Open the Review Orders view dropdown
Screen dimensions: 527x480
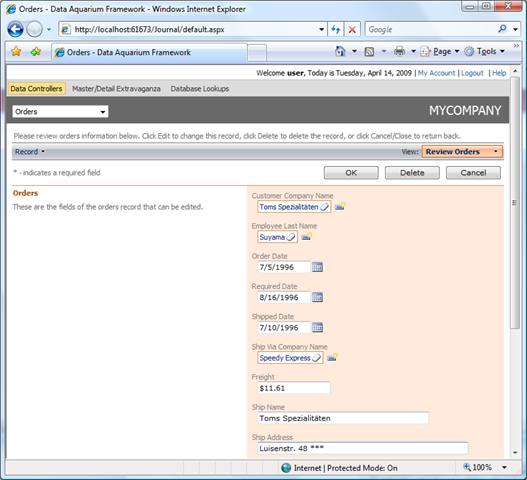[x=462, y=152]
